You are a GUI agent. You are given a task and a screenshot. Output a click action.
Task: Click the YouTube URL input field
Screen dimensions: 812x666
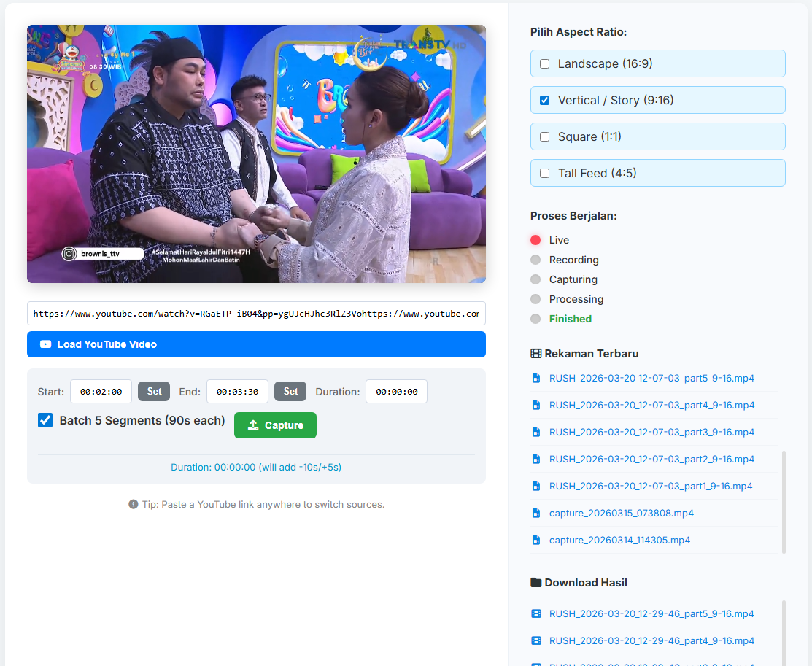tap(256, 314)
